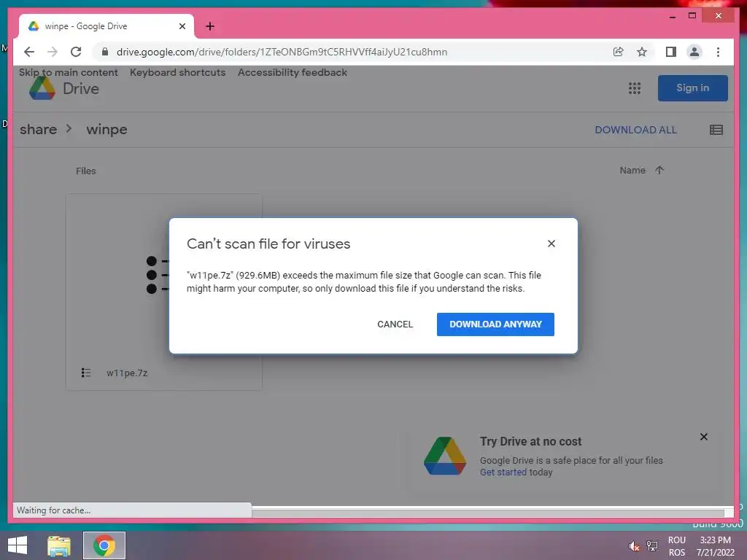
Task: Click the browser Forward arrow
Action: point(53,52)
